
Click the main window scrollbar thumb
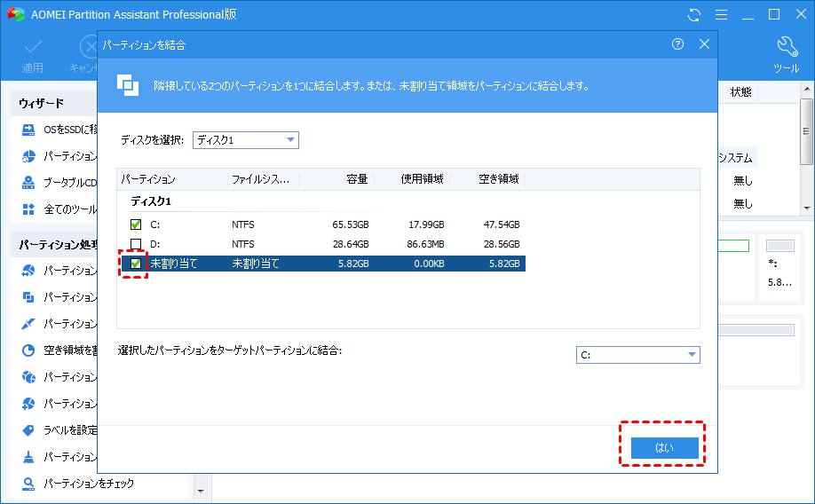pyautogui.click(x=807, y=131)
